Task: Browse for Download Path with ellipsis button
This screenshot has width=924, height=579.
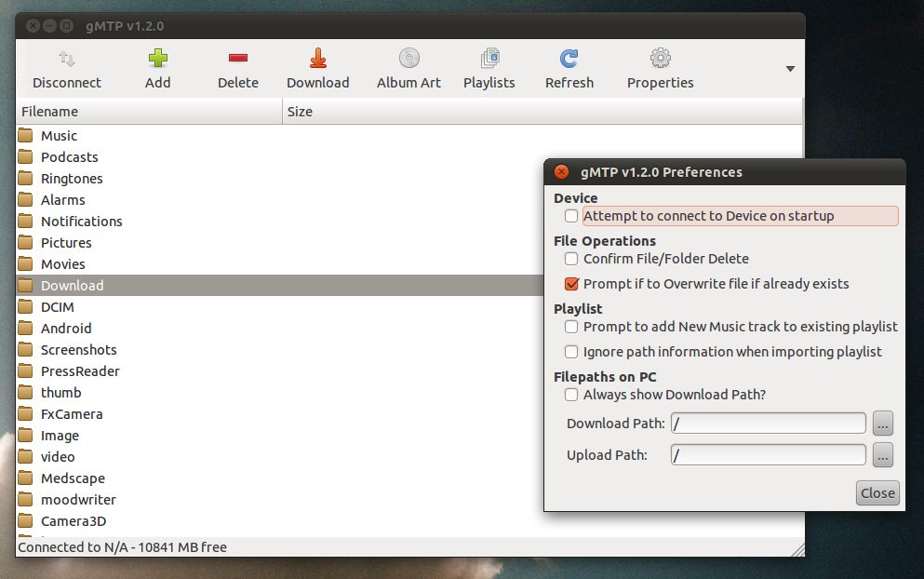Action: (882, 424)
